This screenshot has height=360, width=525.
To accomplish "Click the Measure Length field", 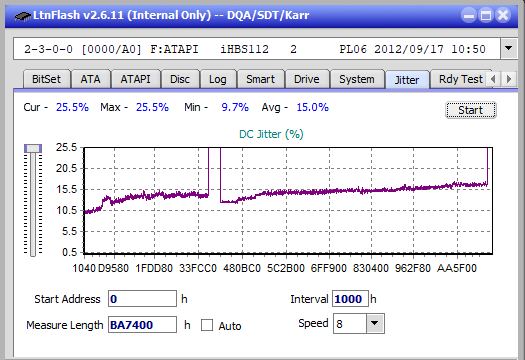I will click(142, 325).
